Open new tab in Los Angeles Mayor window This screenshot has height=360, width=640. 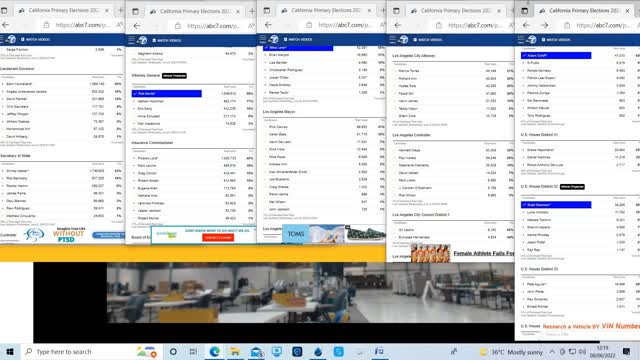pyautogui.click(x=383, y=10)
